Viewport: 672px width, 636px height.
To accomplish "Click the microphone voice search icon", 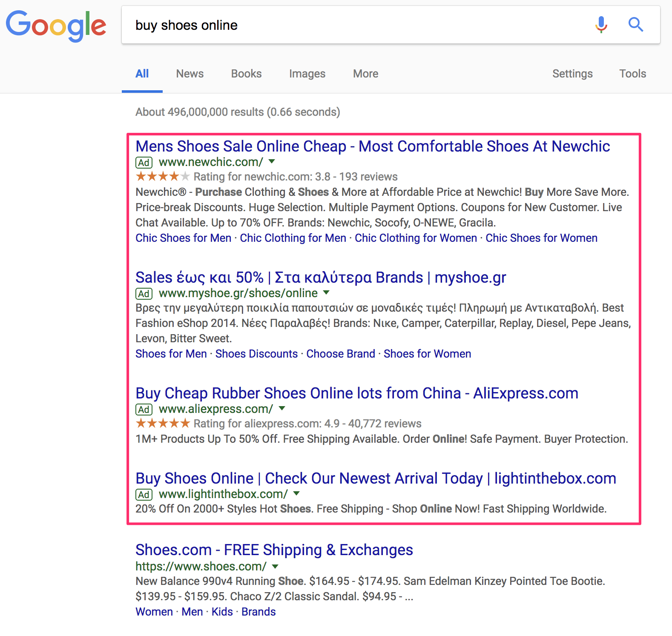I will pos(601,25).
